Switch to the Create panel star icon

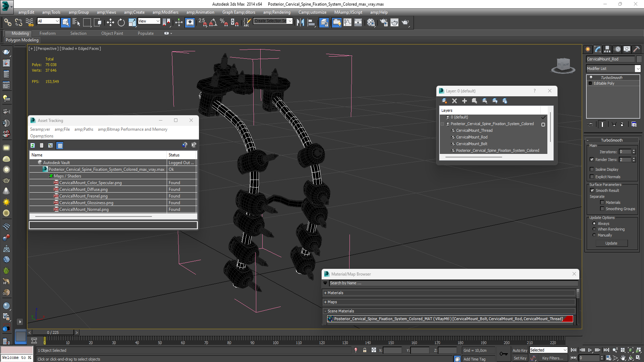(588, 49)
